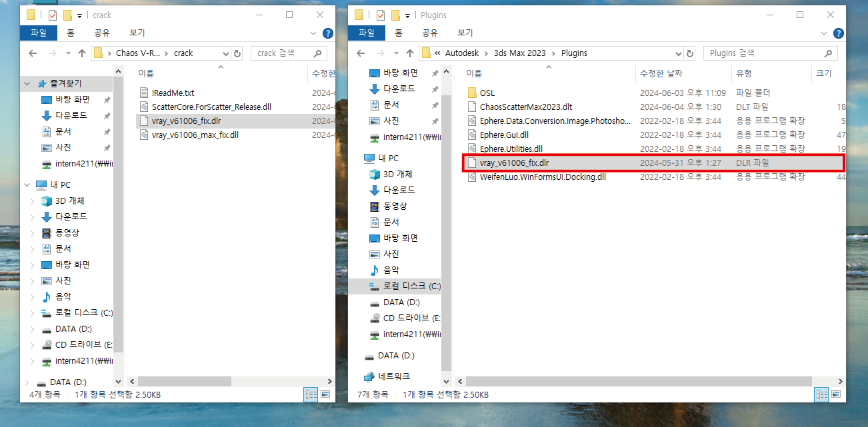Open 파일 tab in crack window
The image size is (868, 427).
pyautogui.click(x=39, y=33)
